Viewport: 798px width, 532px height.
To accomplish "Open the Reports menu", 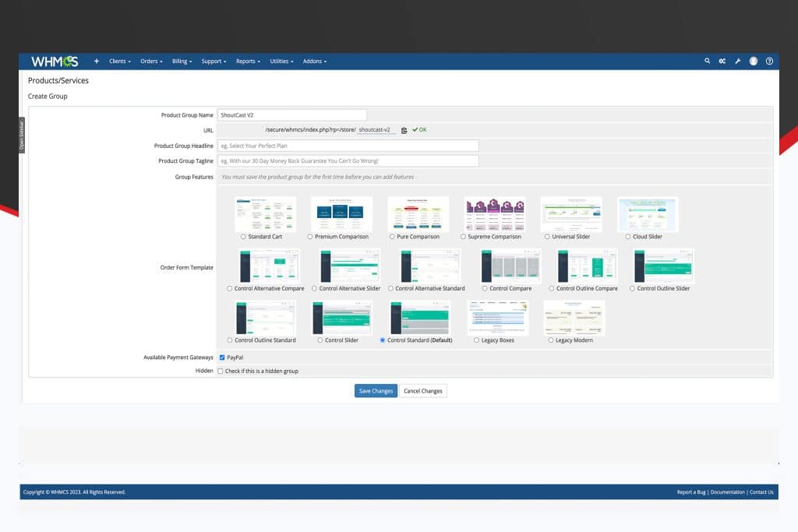I will click(x=248, y=61).
